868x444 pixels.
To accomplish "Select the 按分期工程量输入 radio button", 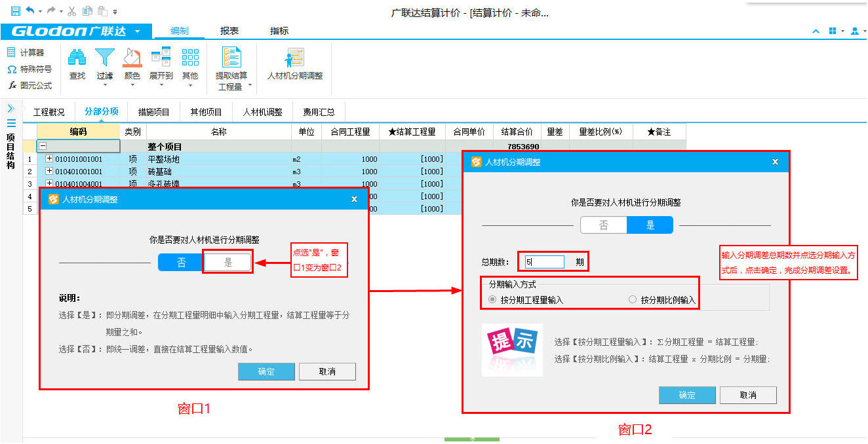I will click(492, 300).
